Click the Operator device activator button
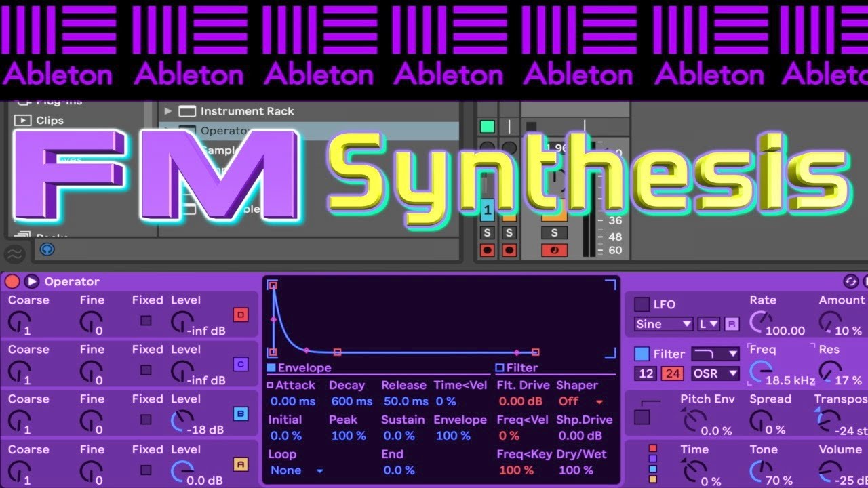Screen dimensions: 868x488 pos(12,281)
